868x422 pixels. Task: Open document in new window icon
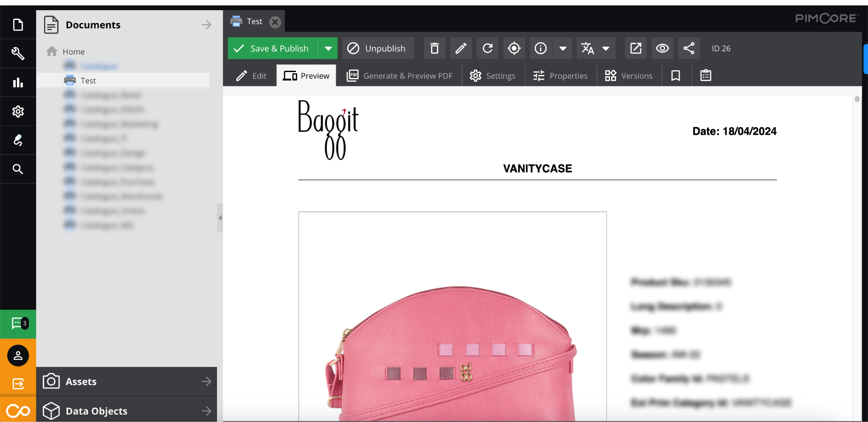tap(636, 48)
